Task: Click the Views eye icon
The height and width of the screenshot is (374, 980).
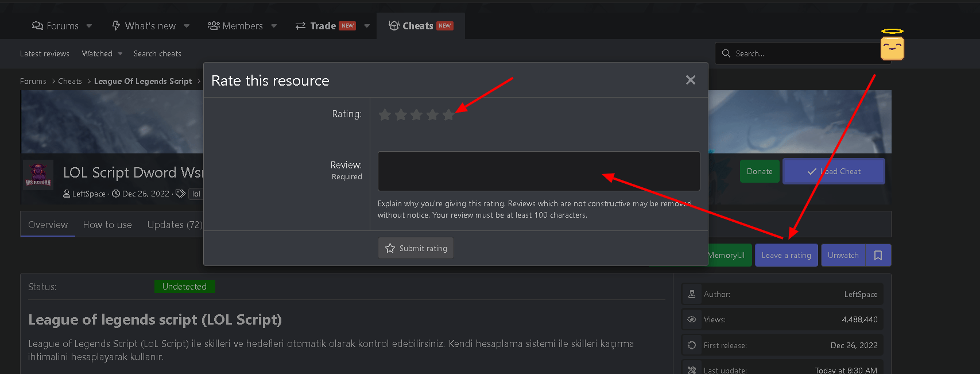Action: point(692,319)
